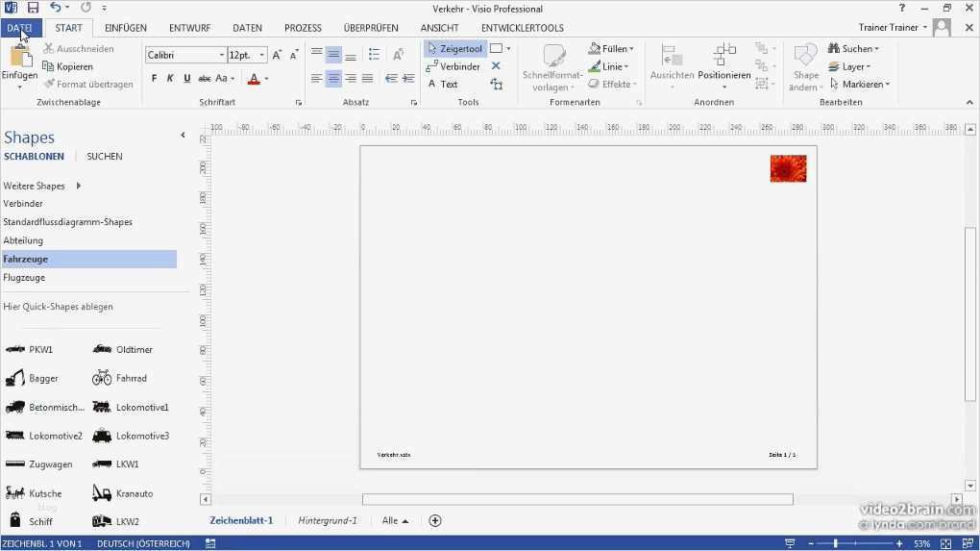Open the font color dropdown arrow
The width and height of the screenshot is (980, 551).
pos(267,79)
